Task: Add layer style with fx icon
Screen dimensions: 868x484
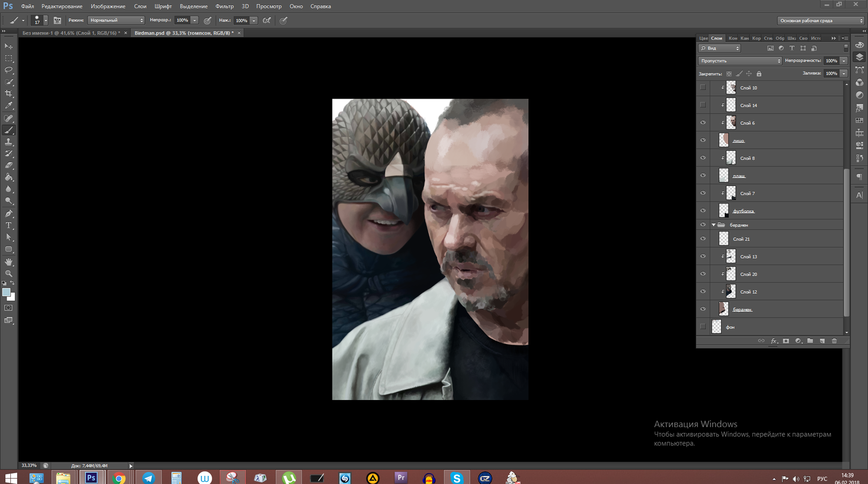Action: point(774,341)
